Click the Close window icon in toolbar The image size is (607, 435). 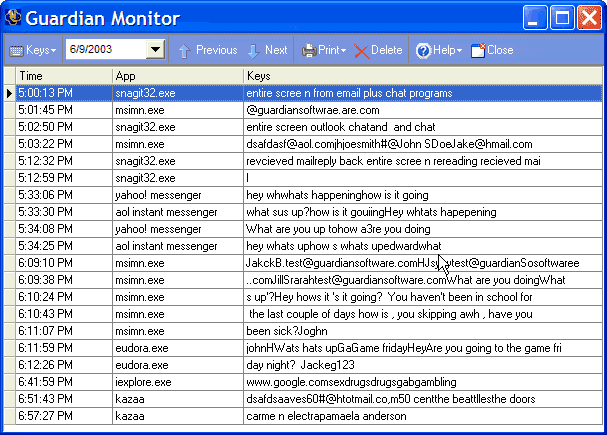tap(478, 51)
